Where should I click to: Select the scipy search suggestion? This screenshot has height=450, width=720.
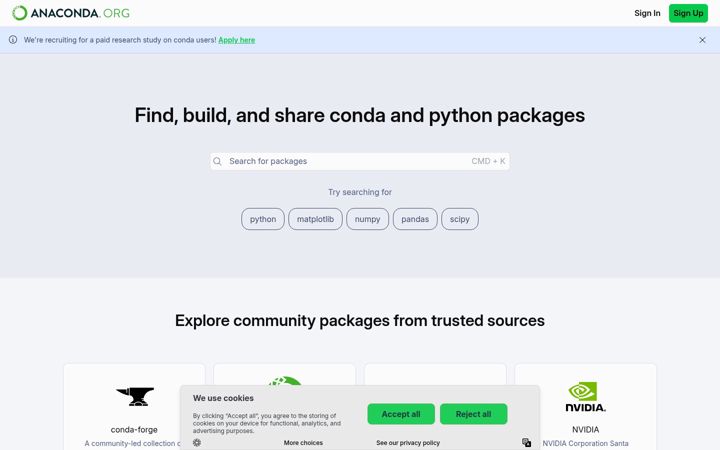coord(460,219)
